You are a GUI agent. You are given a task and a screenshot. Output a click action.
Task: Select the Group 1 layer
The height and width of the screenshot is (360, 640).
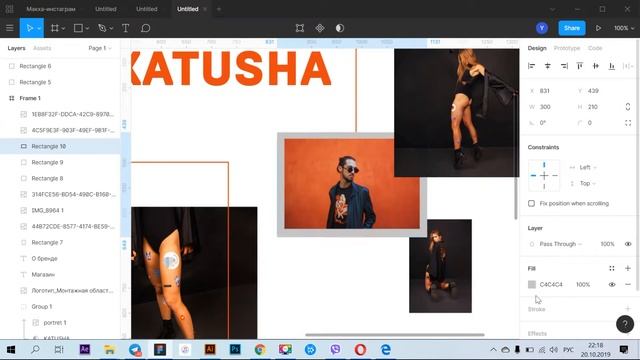coord(60,307)
